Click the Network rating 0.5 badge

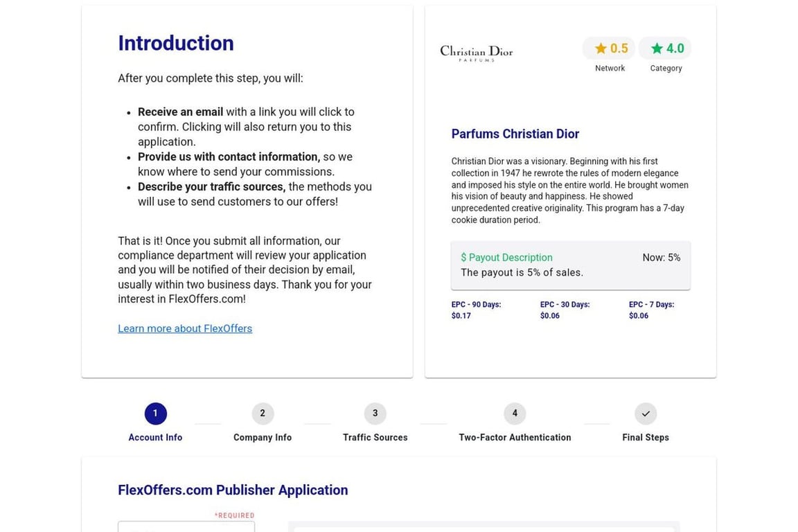609,48
